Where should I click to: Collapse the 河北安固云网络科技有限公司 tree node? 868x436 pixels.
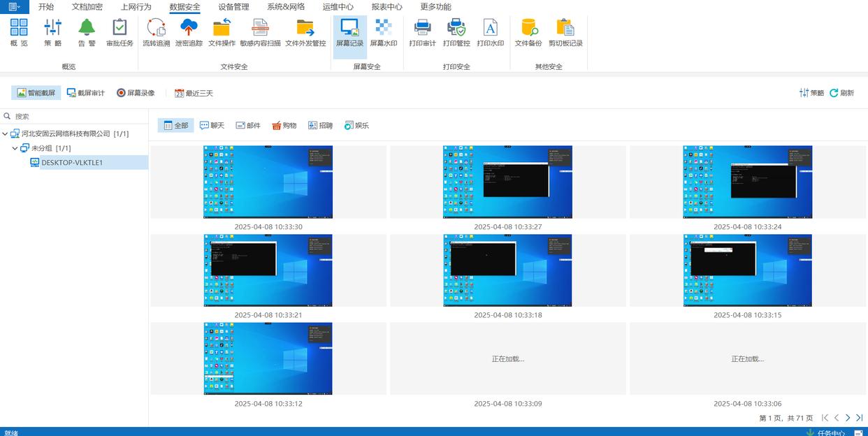[6, 133]
